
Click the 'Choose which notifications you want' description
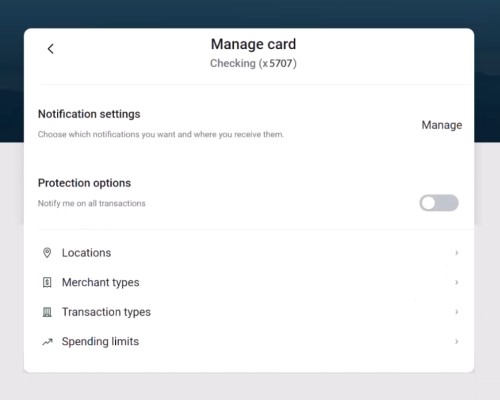click(x=161, y=134)
